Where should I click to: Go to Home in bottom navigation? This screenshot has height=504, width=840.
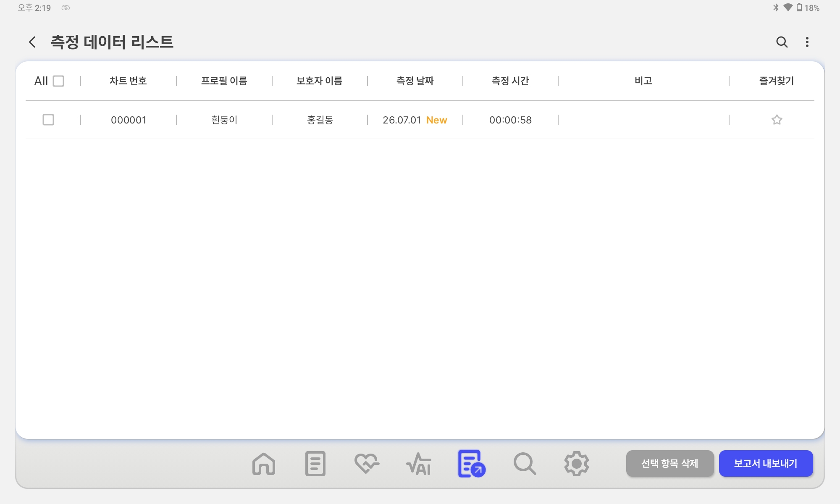coord(264,464)
